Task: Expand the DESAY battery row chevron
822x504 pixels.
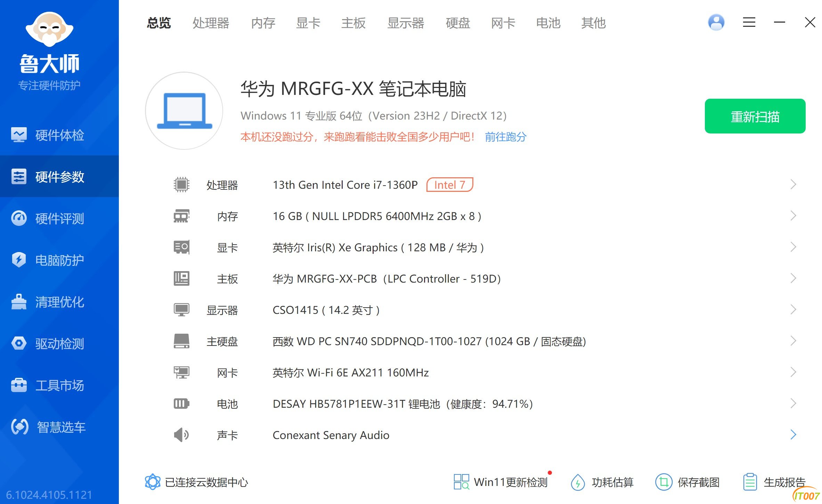Action: 793,403
